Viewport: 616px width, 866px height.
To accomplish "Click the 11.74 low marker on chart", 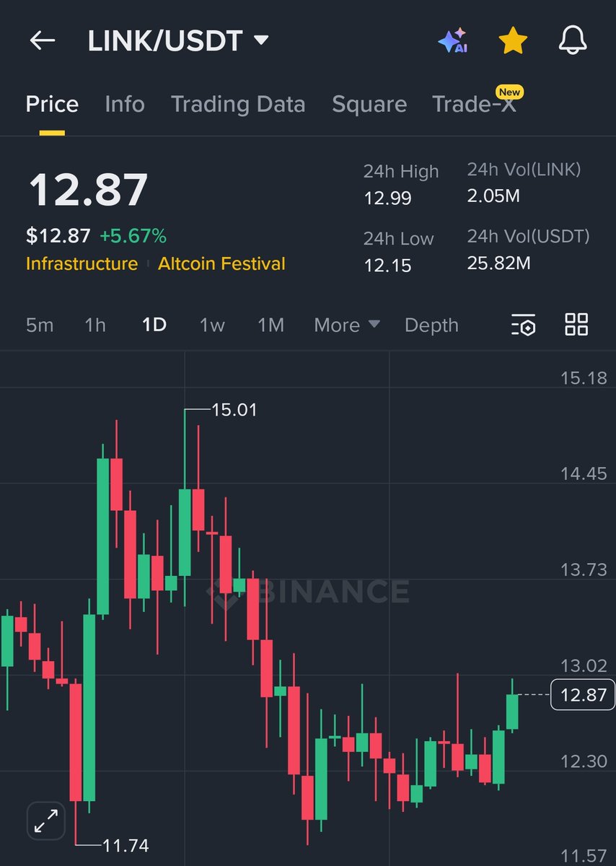I will pyautogui.click(x=126, y=845).
